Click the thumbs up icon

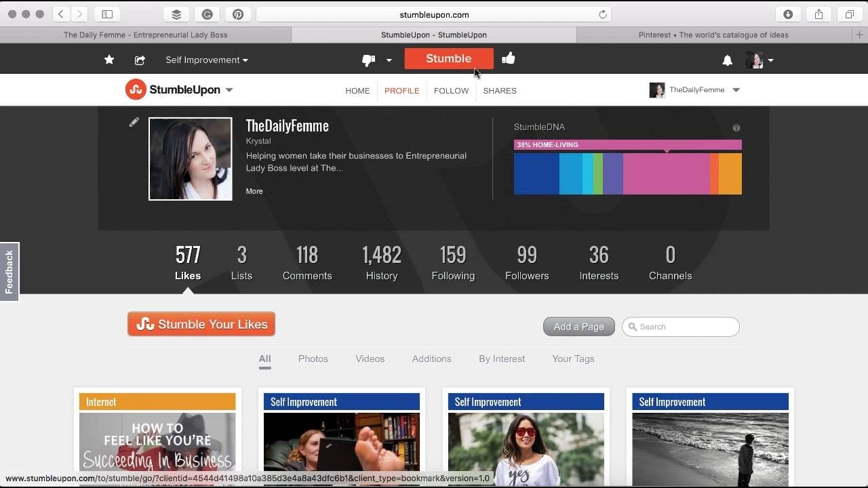[x=509, y=58]
